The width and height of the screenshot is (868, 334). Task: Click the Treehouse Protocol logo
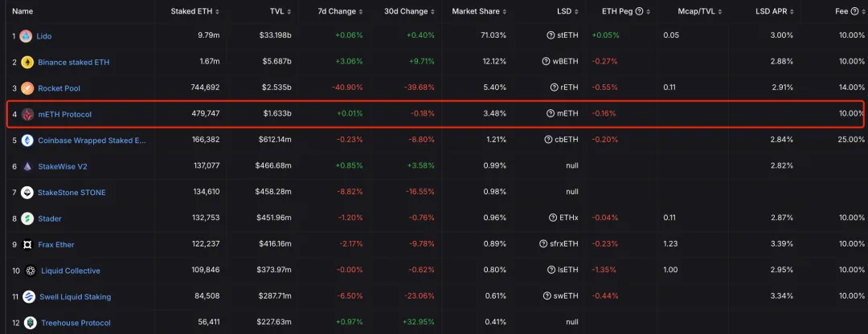[x=30, y=323]
